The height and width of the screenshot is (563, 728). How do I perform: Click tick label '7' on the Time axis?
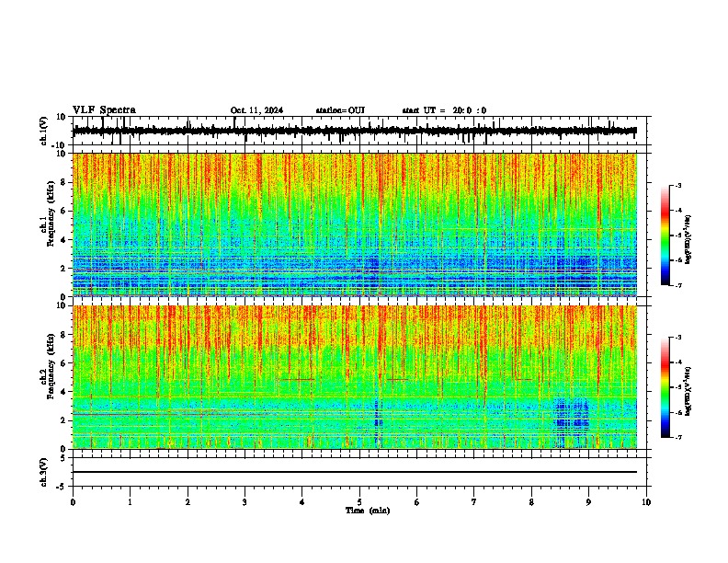(474, 502)
